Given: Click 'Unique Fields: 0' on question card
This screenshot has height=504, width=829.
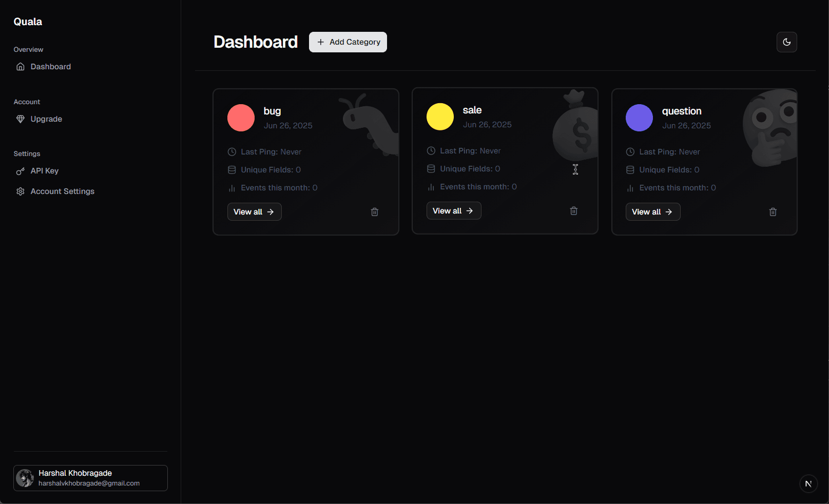Looking at the screenshot, I should tap(669, 170).
